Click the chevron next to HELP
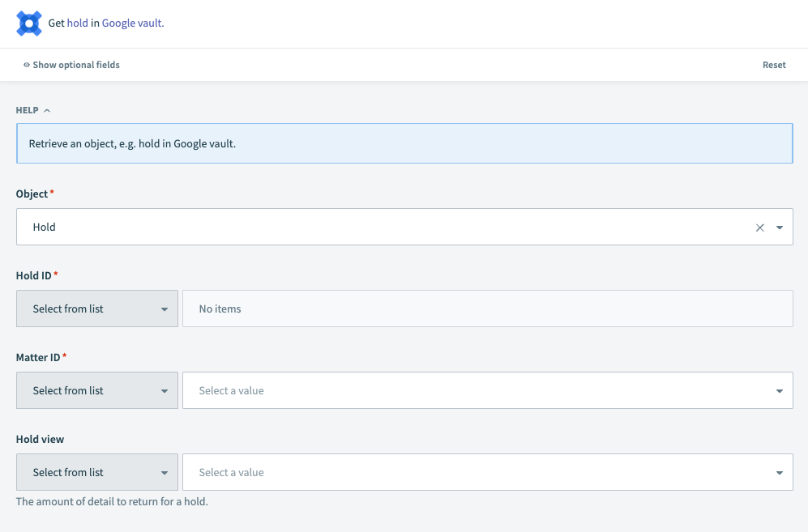 pyautogui.click(x=46, y=110)
